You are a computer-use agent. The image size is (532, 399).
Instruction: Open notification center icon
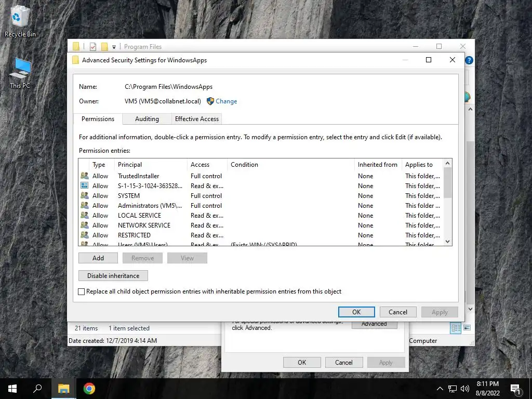(515, 389)
